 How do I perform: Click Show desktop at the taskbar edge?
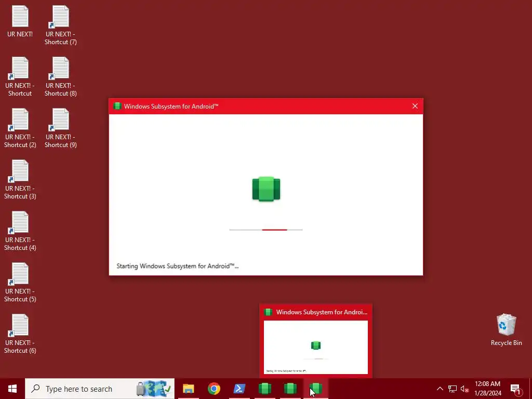click(530, 389)
